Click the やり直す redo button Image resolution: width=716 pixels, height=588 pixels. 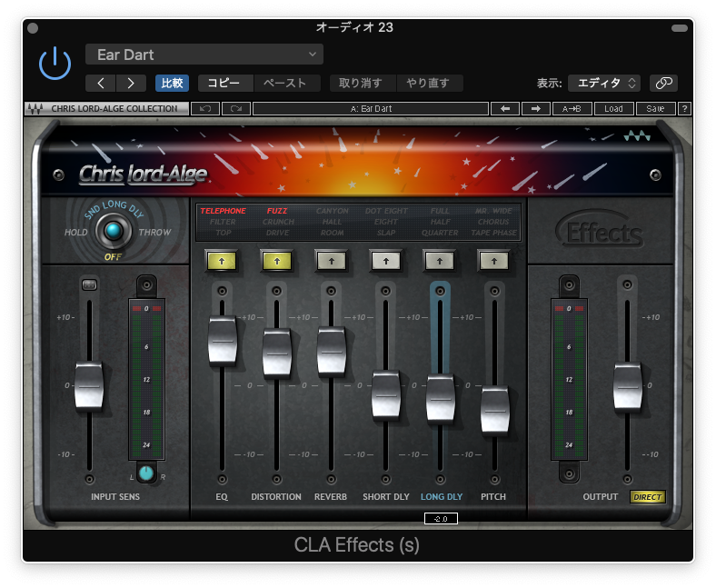coord(430,83)
